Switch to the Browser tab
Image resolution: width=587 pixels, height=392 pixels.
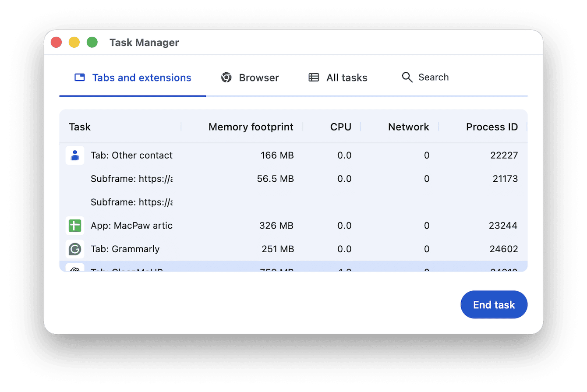pyautogui.click(x=259, y=78)
